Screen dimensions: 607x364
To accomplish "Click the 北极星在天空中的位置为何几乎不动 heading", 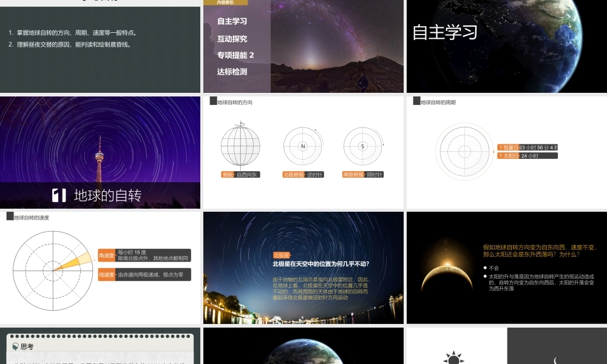I will tap(321, 264).
